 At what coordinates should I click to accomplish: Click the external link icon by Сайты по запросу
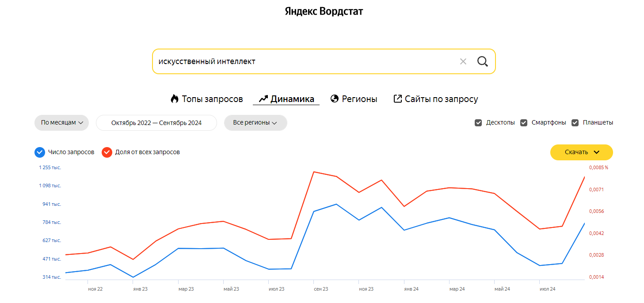coord(398,98)
